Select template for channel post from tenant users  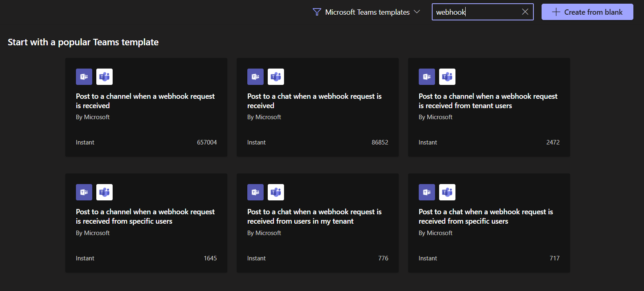click(488, 101)
